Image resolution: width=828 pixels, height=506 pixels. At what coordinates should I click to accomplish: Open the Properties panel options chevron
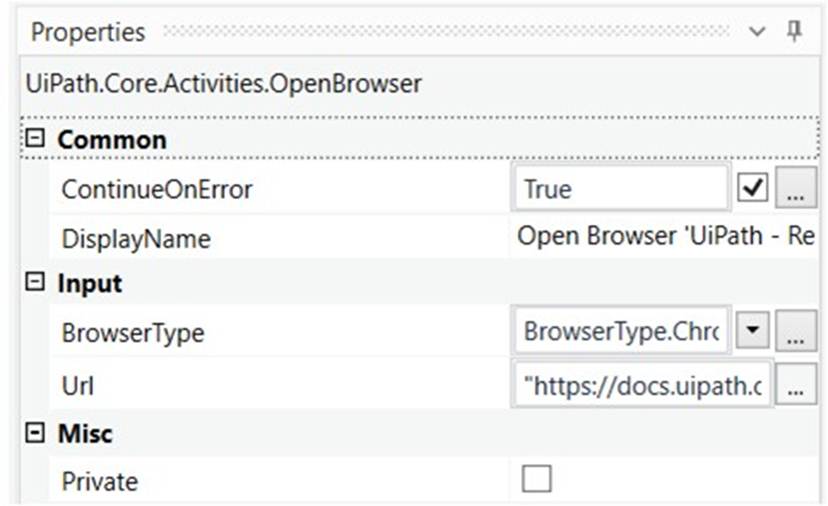pos(757,32)
